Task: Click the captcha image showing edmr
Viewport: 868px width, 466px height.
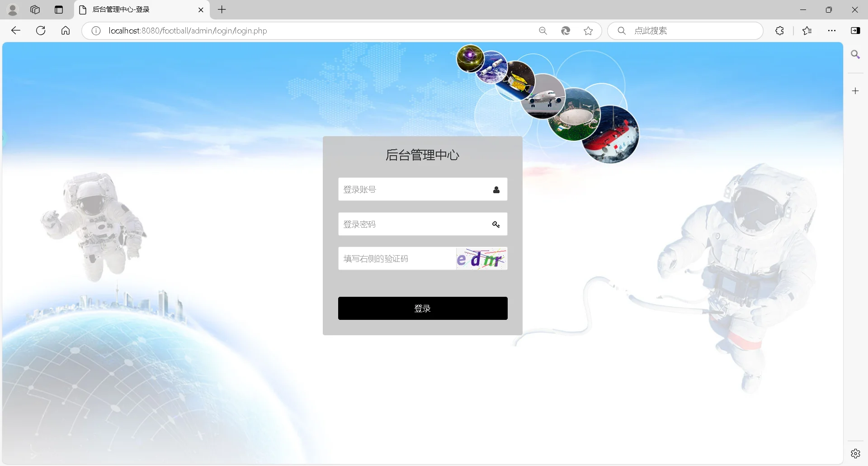Action: pos(481,258)
